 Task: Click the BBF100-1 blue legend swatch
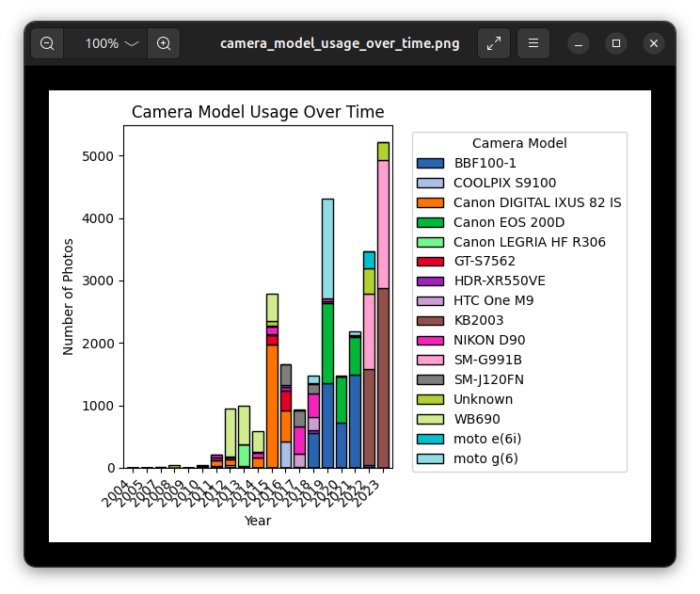[x=430, y=164]
